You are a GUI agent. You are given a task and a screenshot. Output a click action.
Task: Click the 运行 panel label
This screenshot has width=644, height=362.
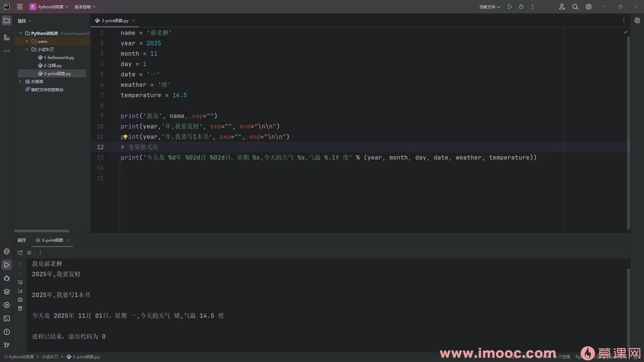pyautogui.click(x=22, y=240)
